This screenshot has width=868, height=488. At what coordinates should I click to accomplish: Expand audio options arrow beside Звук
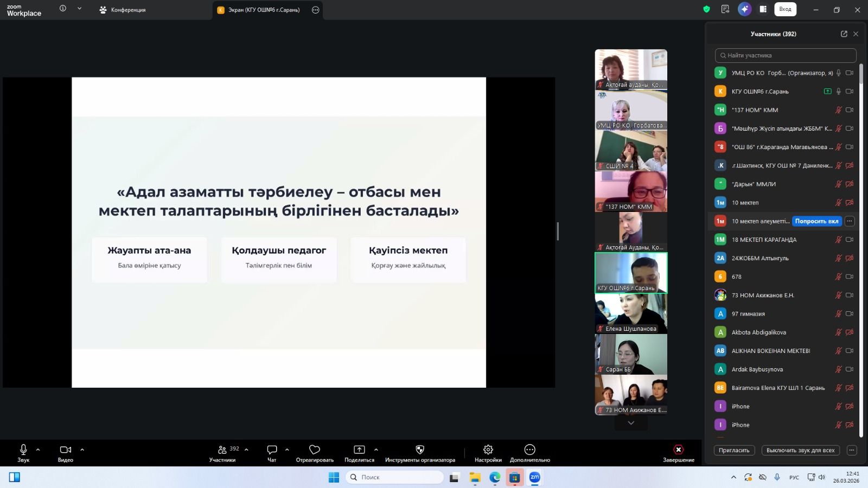click(x=38, y=450)
